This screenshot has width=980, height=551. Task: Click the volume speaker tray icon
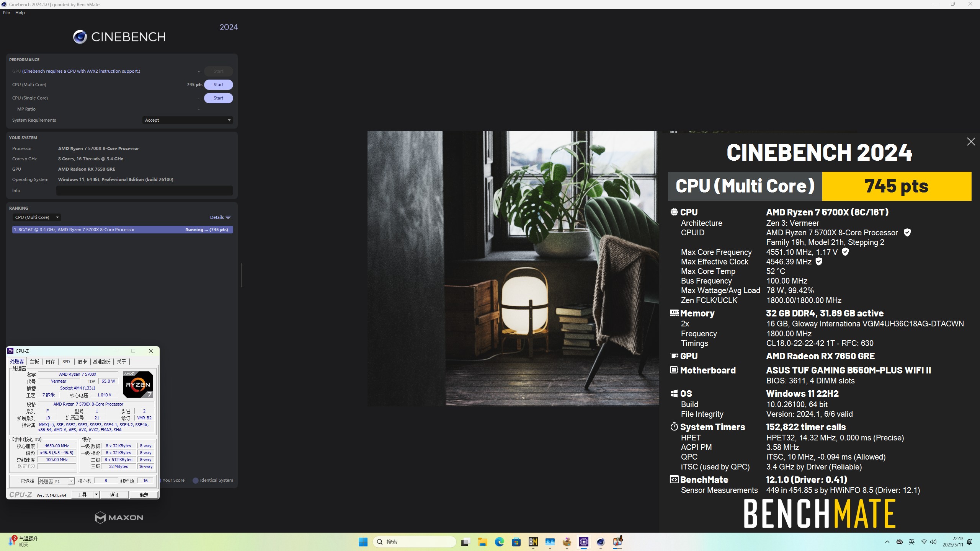933,542
